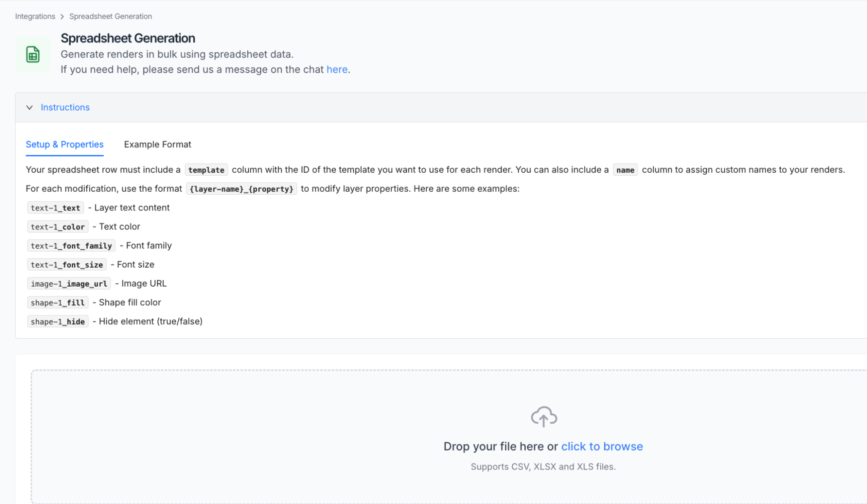Click the 'Shape fill color' description
Viewport: 867px width, 504px height.
pos(130,302)
